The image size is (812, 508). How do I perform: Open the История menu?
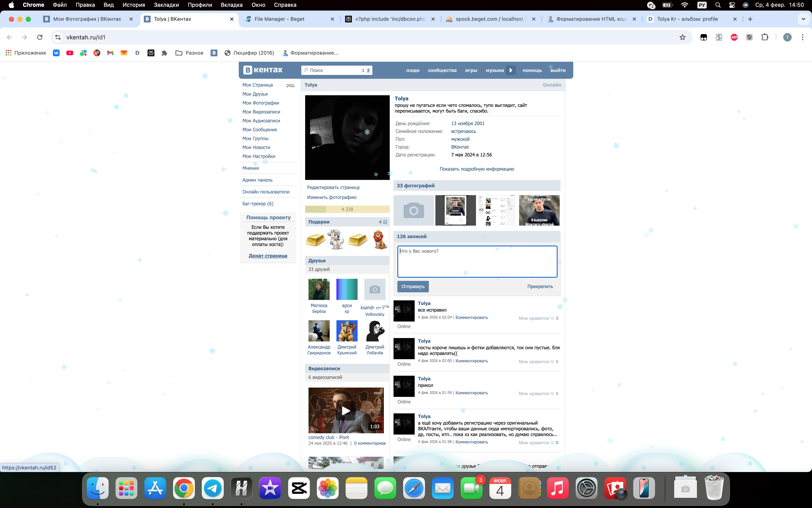pos(134,5)
